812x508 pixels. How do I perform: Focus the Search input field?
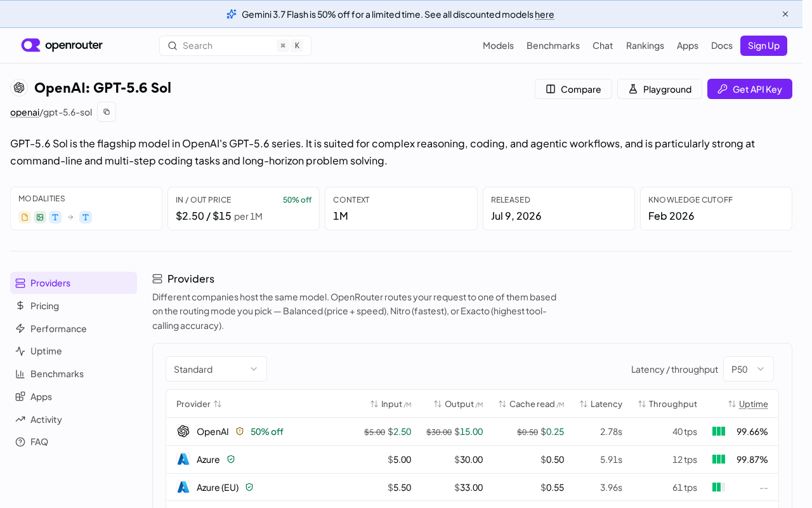pos(235,46)
